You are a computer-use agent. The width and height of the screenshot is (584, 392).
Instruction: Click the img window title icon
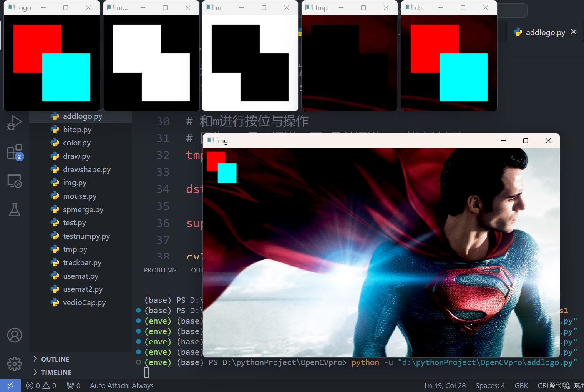210,140
